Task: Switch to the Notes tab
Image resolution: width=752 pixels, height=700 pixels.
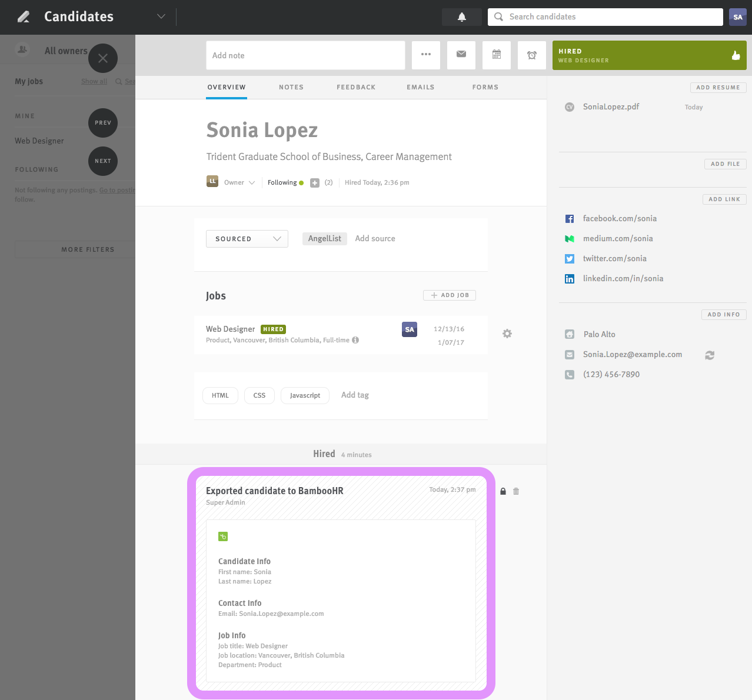Action: coord(291,87)
